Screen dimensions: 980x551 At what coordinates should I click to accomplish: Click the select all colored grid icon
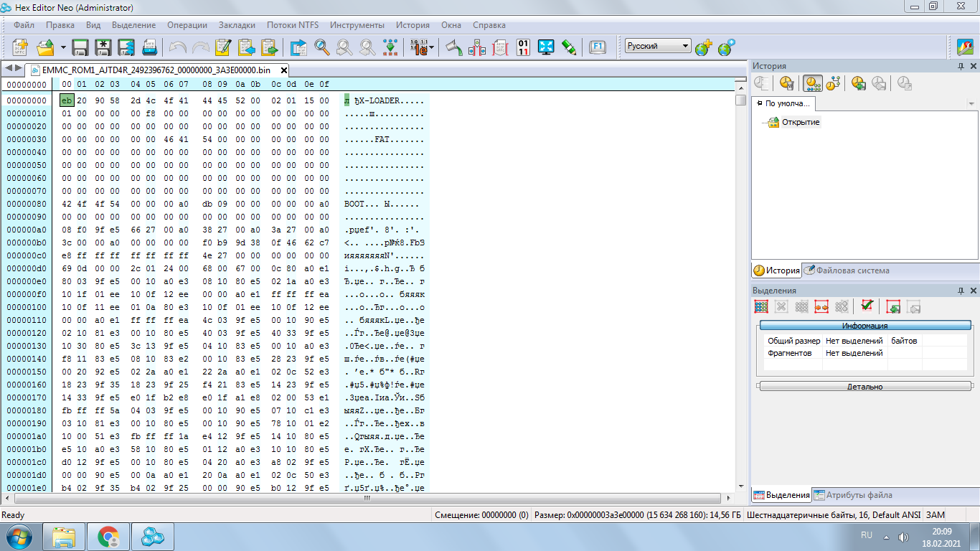(761, 306)
